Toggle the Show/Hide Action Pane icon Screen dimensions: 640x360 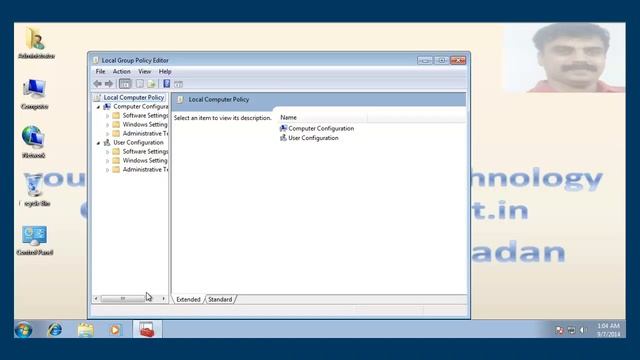coord(178,84)
